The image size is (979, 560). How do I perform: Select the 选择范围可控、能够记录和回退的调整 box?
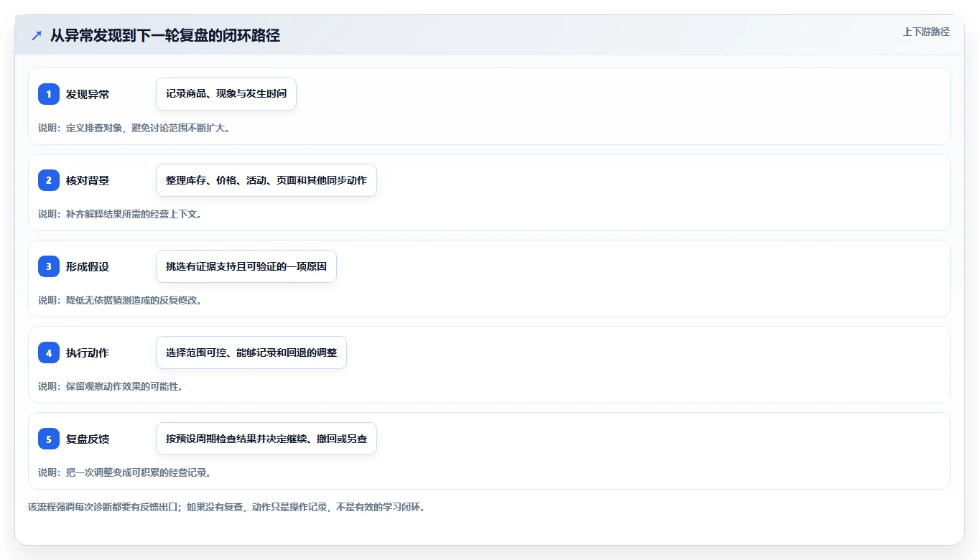click(x=251, y=353)
